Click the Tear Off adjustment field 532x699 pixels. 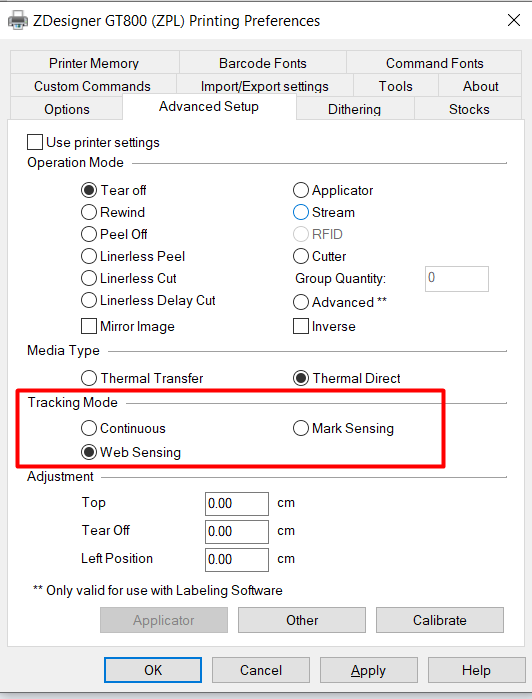point(237,531)
